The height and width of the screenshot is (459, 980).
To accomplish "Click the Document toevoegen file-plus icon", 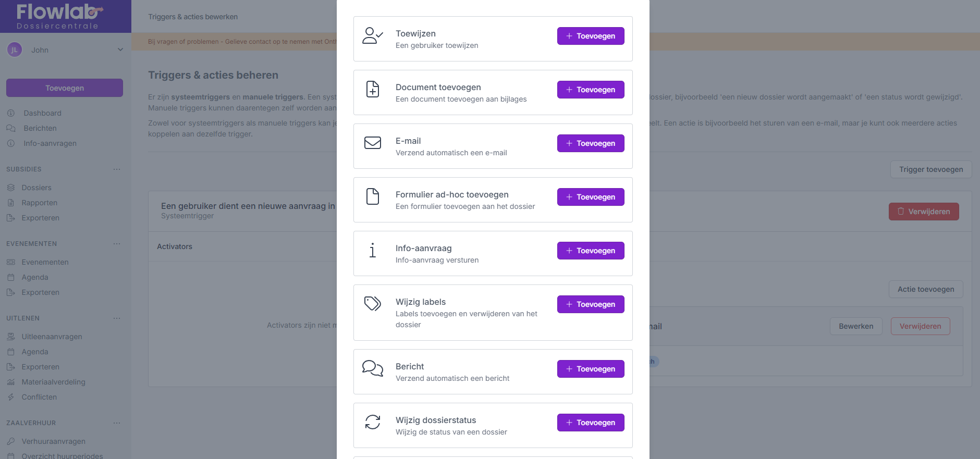I will tap(372, 89).
